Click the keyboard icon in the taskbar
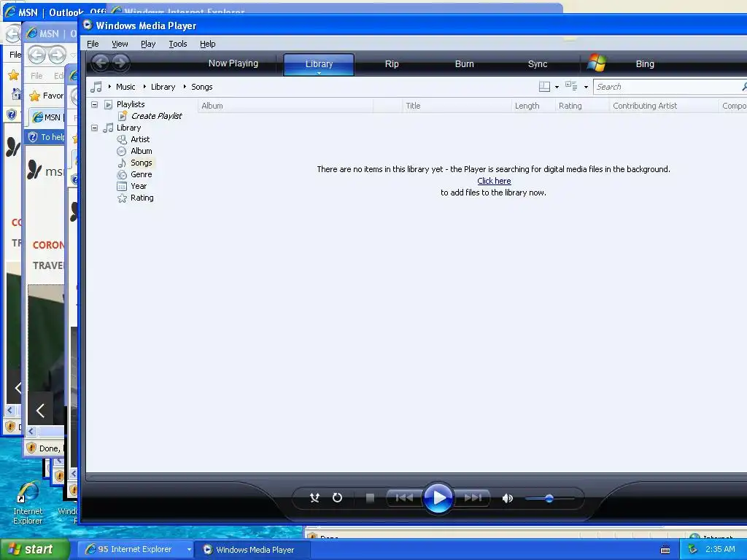The height and width of the screenshot is (560, 747). tap(665, 550)
